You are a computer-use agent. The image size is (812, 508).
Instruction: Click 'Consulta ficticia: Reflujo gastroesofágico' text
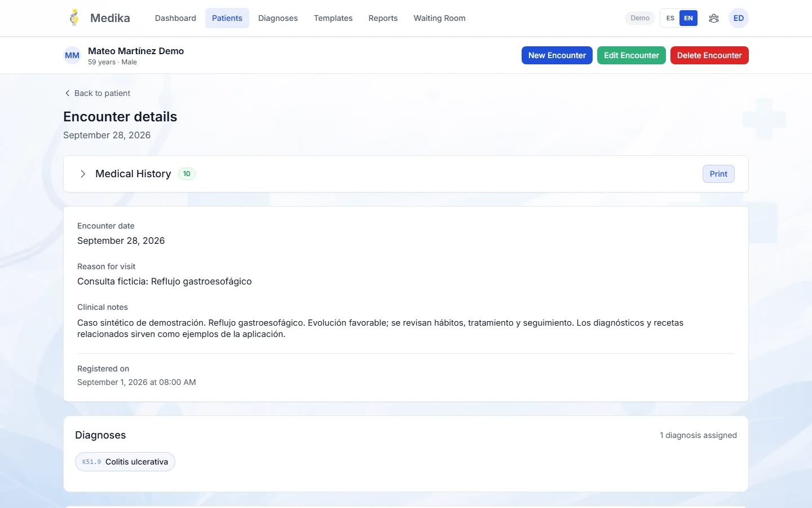tap(165, 281)
